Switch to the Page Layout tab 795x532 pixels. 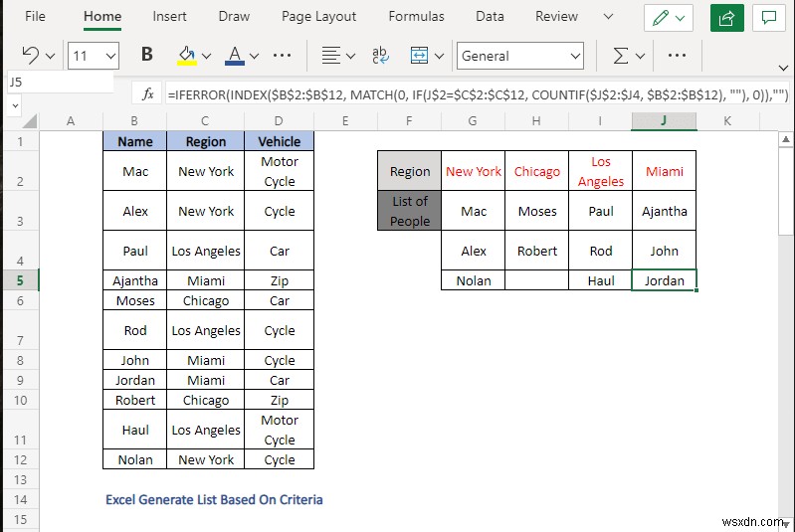[319, 16]
